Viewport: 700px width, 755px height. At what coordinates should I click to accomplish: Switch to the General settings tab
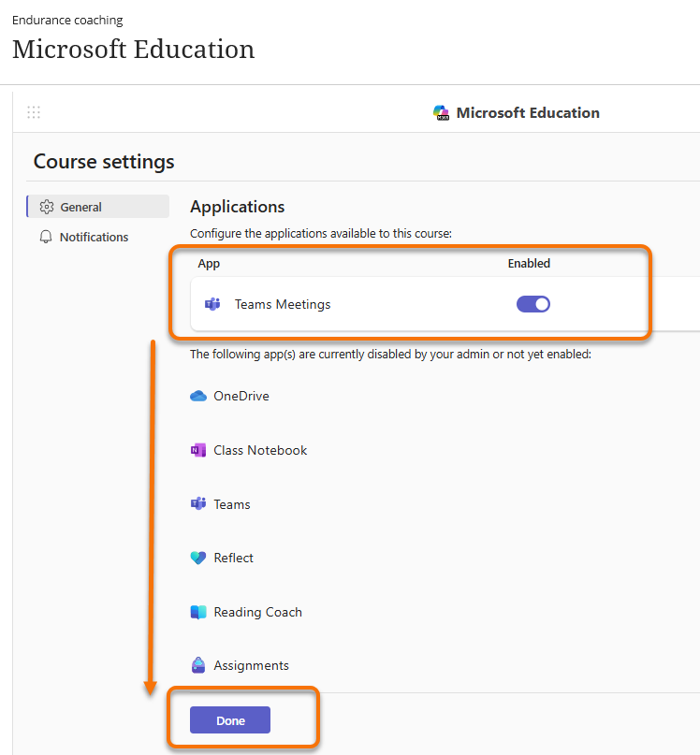click(x=80, y=207)
